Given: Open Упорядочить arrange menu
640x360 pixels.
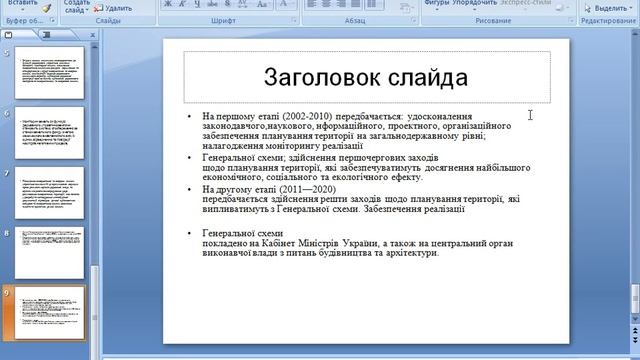Looking at the screenshot, I should 474,4.
